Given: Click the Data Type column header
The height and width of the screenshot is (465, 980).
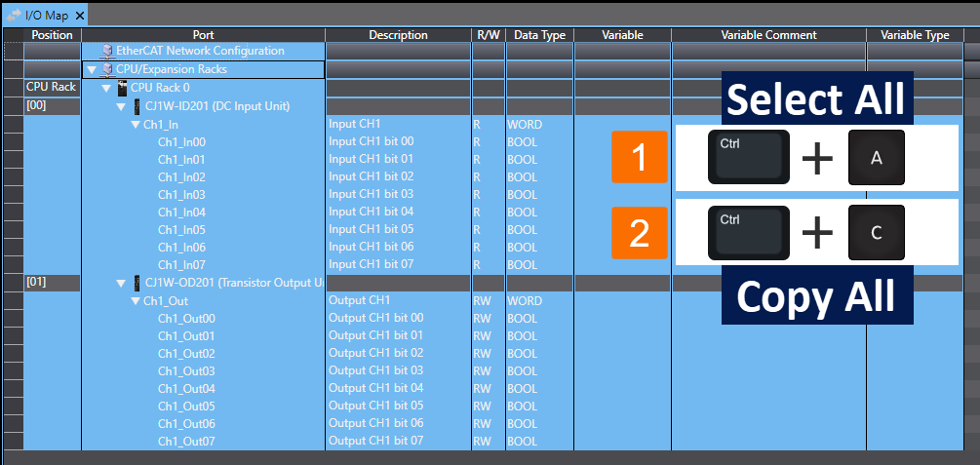Looking at the screenshot, I should pyautogui.click(x=540, y=35).
